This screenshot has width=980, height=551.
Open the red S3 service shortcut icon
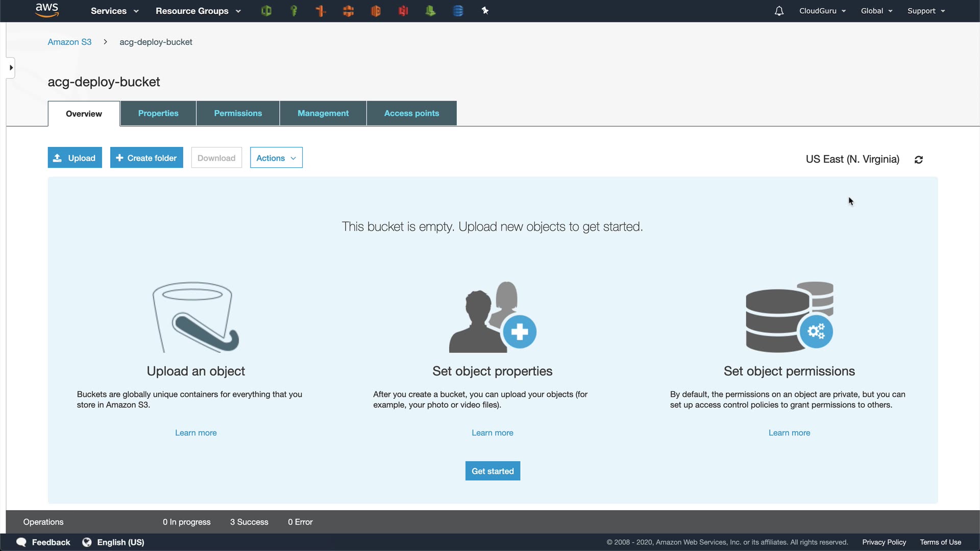click(403, 11)
